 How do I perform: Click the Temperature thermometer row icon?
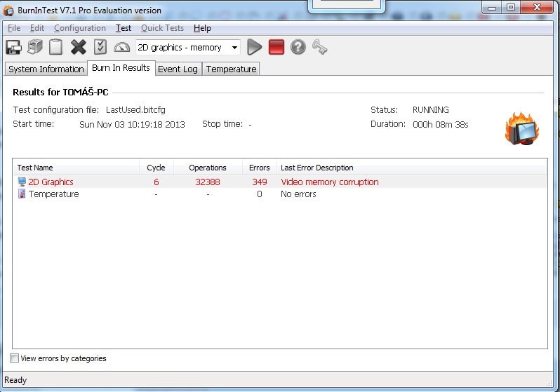pyautogui.click(x=22, y=194)
